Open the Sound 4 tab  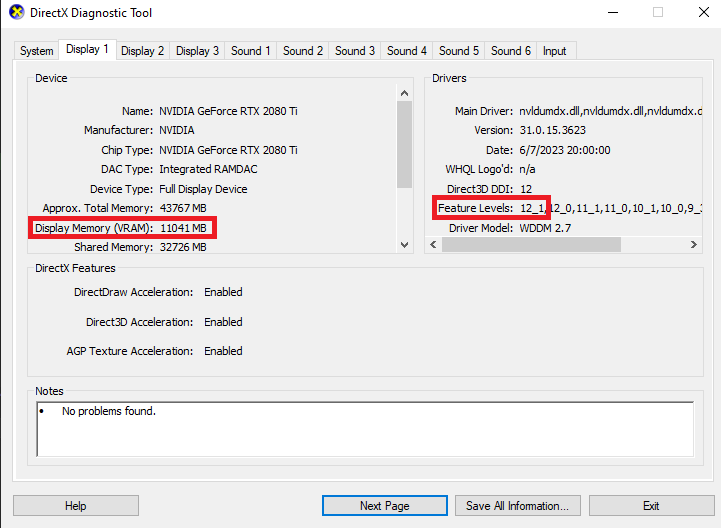tap(406, 51)
